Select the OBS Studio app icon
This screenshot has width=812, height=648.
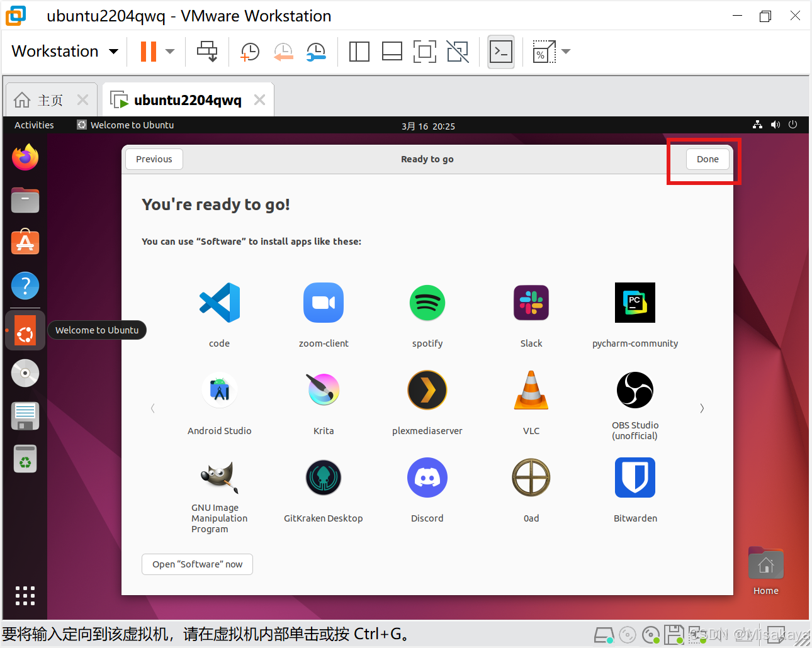point(635,390)
